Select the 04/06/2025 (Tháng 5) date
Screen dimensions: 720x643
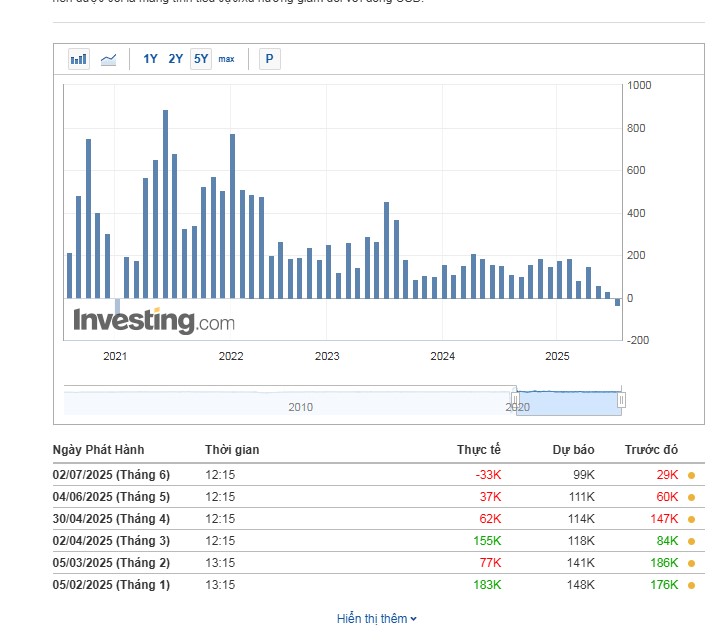click(x=111, y=497)
